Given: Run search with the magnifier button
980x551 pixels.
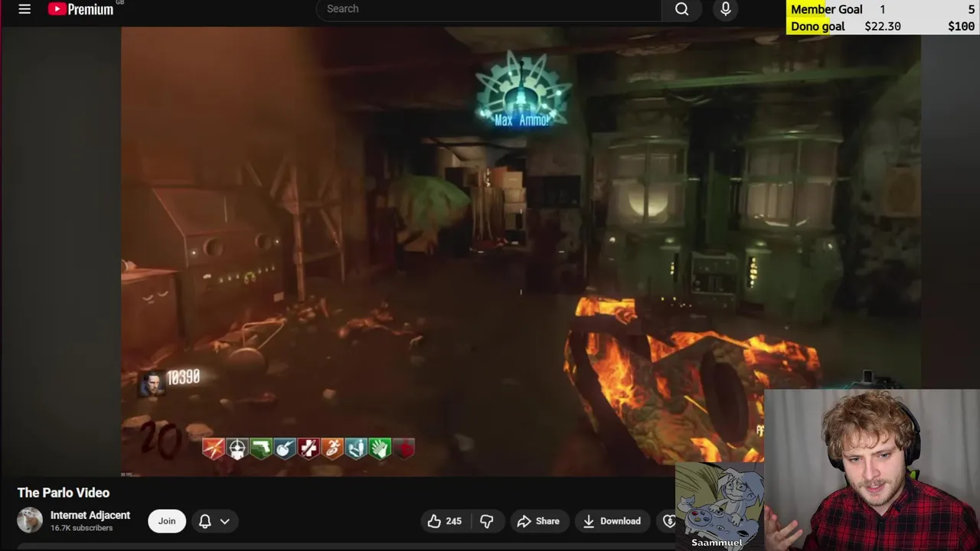Looking at the screenshot, I should [681, 9].
